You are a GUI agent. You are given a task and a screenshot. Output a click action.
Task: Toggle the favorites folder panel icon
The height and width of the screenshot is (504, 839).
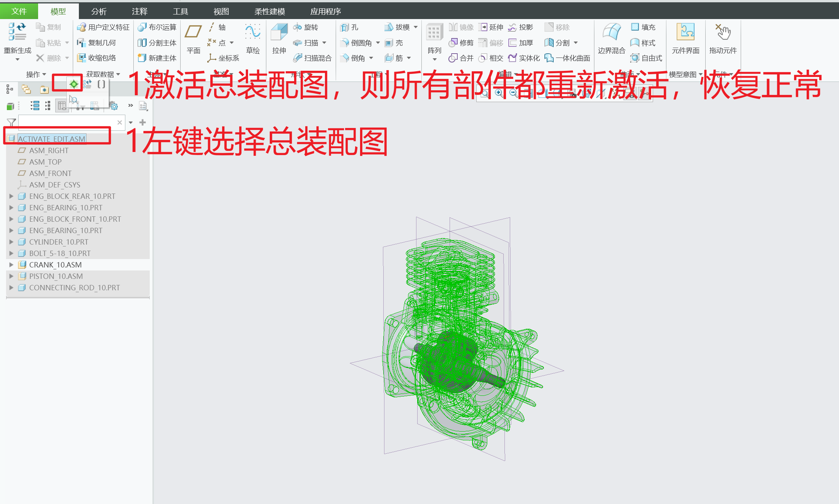pyautogui.click(x=44, y=90)
